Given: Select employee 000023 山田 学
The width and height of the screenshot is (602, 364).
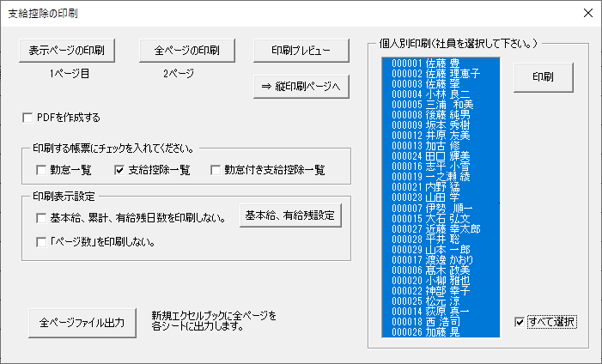Looking at the screenshot, I should 441,197.
